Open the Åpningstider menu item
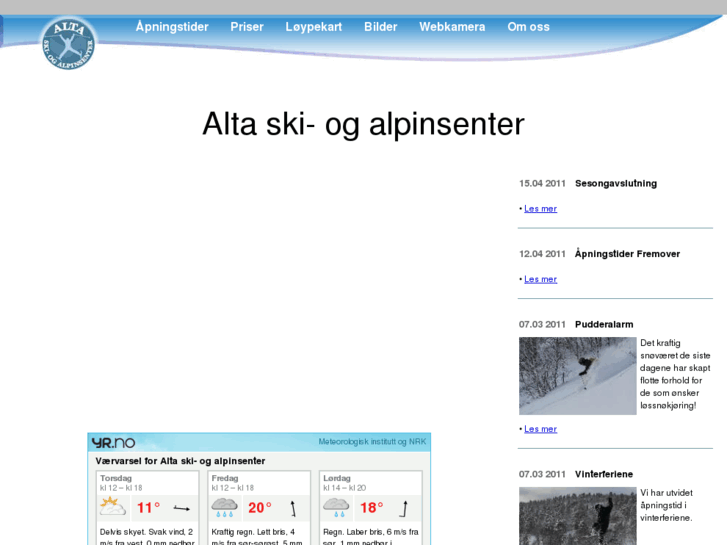Image resolution: width=727 pixels, height=545 pixels. coord(172,27)
